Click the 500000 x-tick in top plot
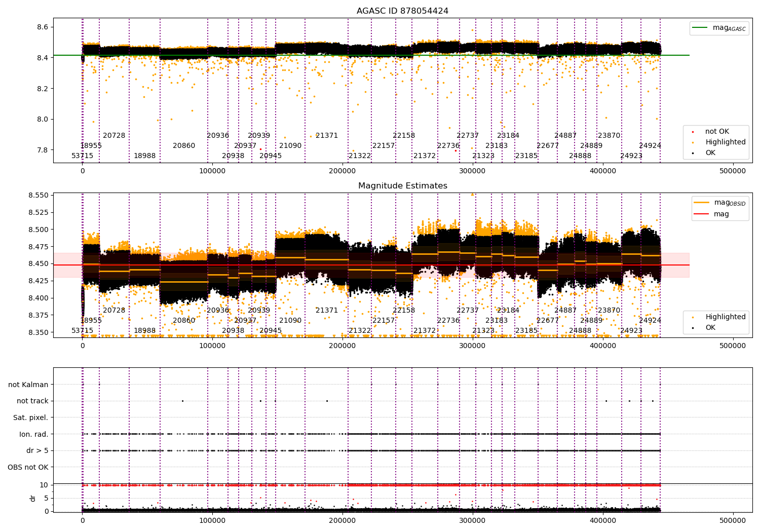 (x=733, y=171)
